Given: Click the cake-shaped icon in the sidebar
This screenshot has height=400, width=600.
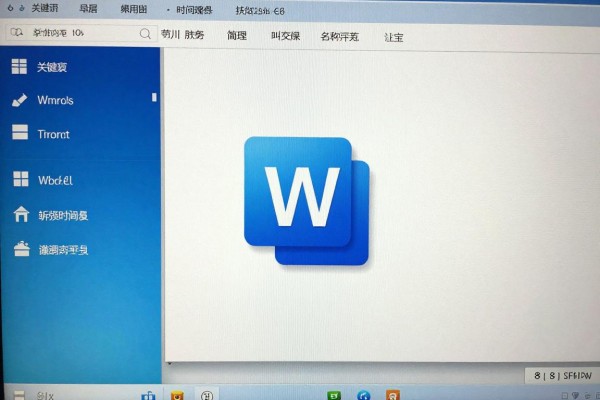Looking at the screenshot, I should pos(22,249).
